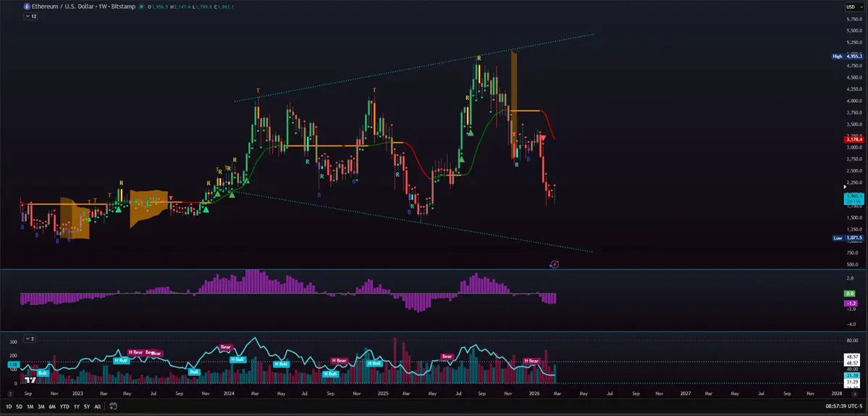The image size is (868, 416).
Task: Select the YTD time range
Action: tap(64, 407)
